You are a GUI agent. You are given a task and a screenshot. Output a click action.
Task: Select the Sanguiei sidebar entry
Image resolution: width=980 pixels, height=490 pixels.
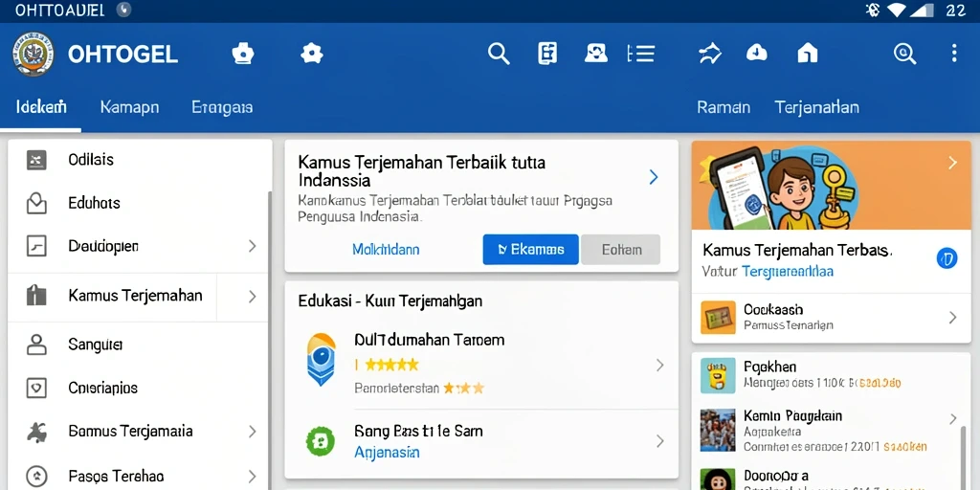point(138,345)
